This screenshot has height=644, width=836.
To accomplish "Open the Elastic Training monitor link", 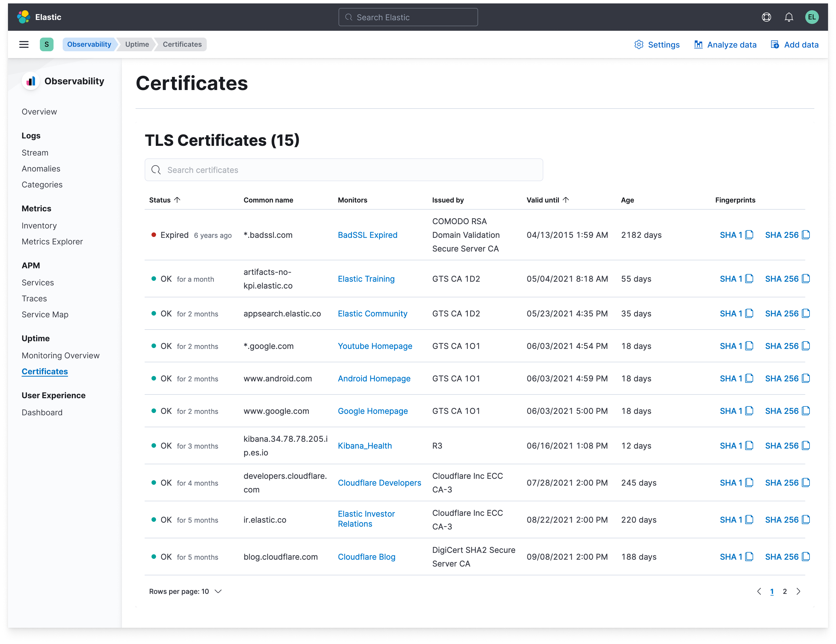I will (366, 279).
